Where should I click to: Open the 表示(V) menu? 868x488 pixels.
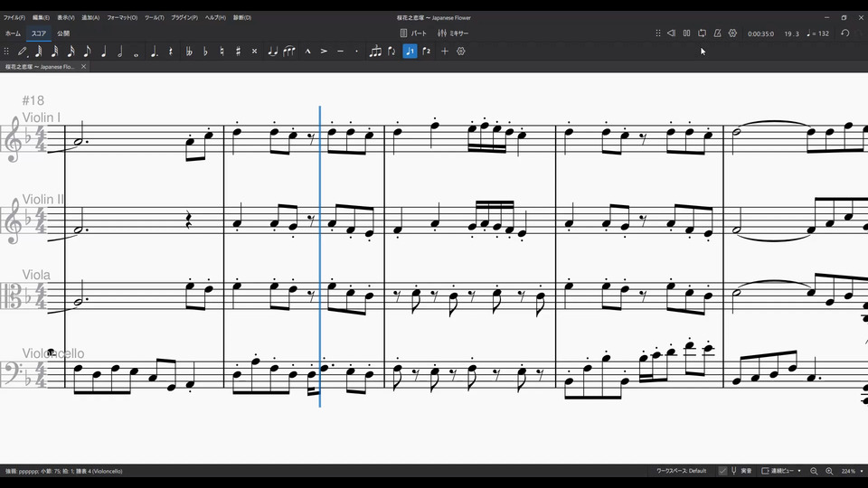66,18
